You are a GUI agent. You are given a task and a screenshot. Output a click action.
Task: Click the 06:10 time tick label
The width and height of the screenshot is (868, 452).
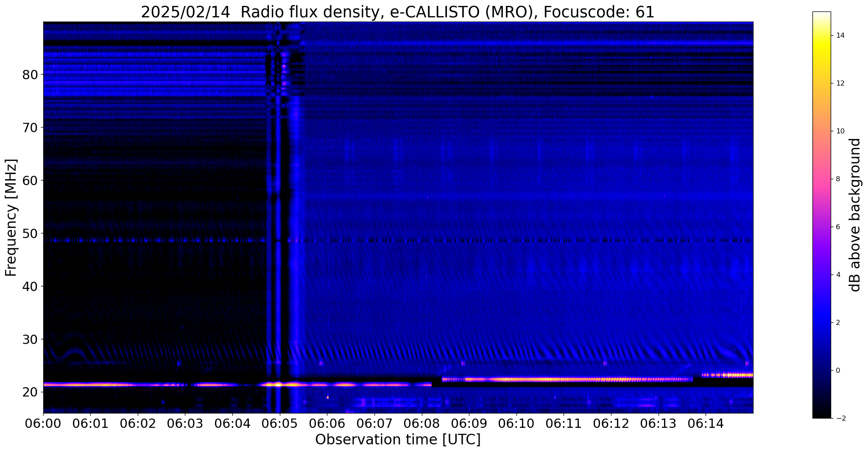[x=516, y=423]
